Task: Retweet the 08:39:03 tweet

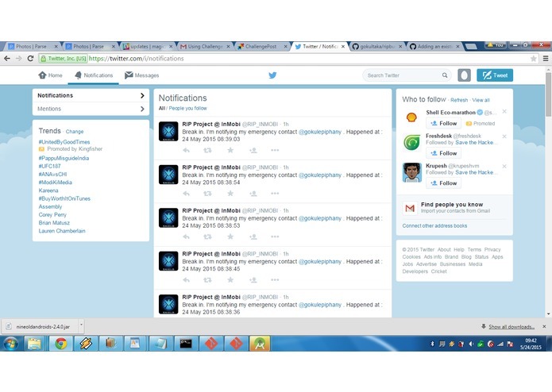Action: 208,151
